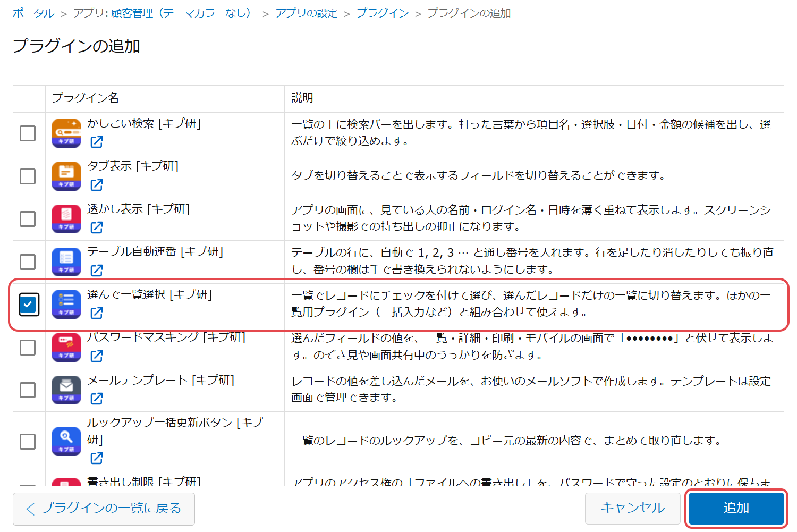Open external link icon for タブ表示
797x532 pixels.
point(97,185)
